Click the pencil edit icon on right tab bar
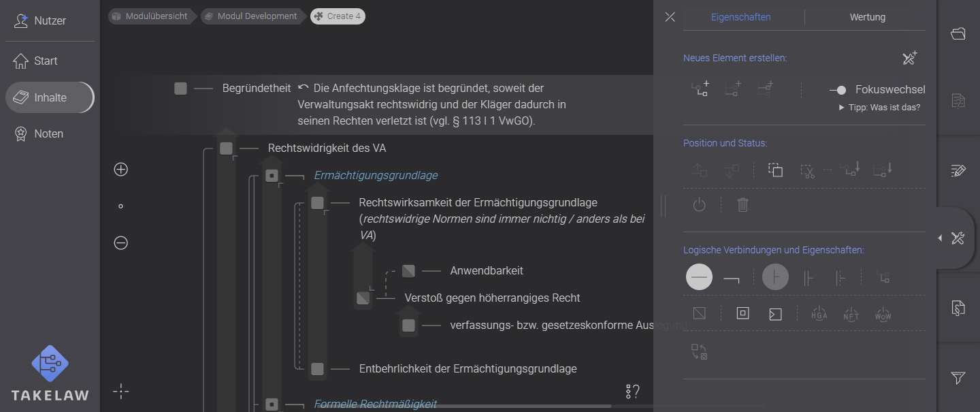 click(x=958, y=170)
